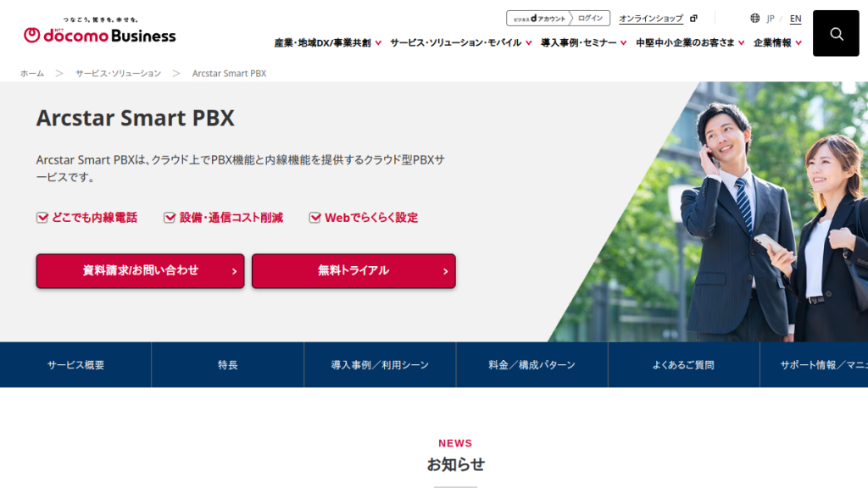Viewport: 868px width, 488px height.
Task: Expand 企業情報 menu
Action: 777,42
